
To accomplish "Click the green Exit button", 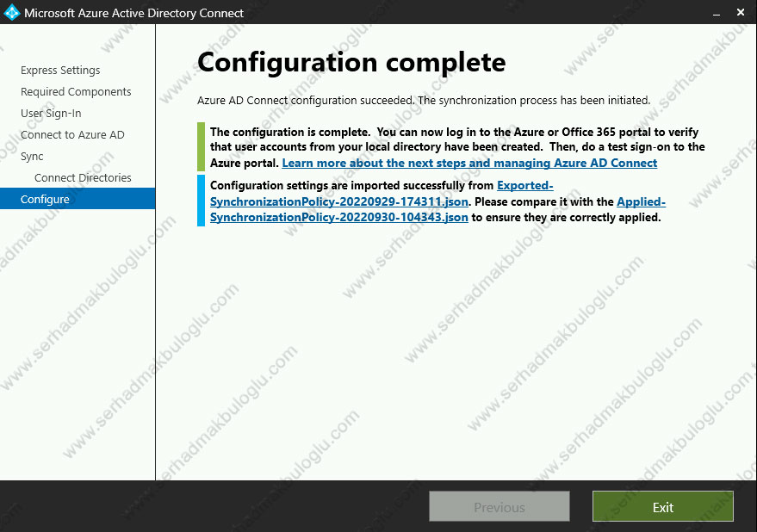I will tap(663, 506).
